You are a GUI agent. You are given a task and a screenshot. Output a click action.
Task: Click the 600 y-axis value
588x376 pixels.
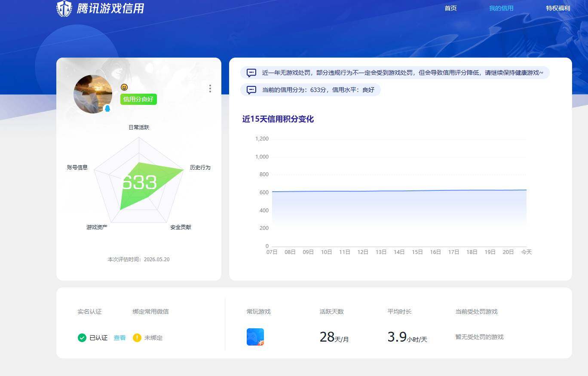point(264,193)
